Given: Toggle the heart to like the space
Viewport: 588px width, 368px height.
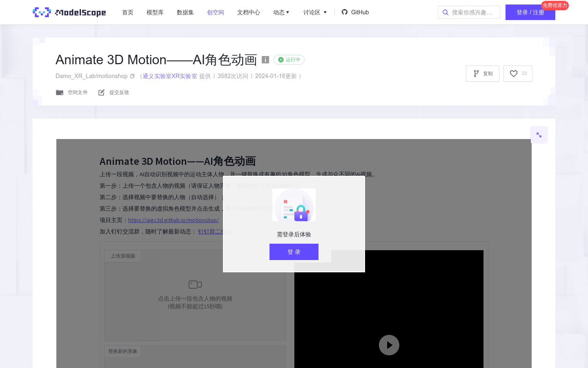Looking at the screenshot, I should (514, 74).
